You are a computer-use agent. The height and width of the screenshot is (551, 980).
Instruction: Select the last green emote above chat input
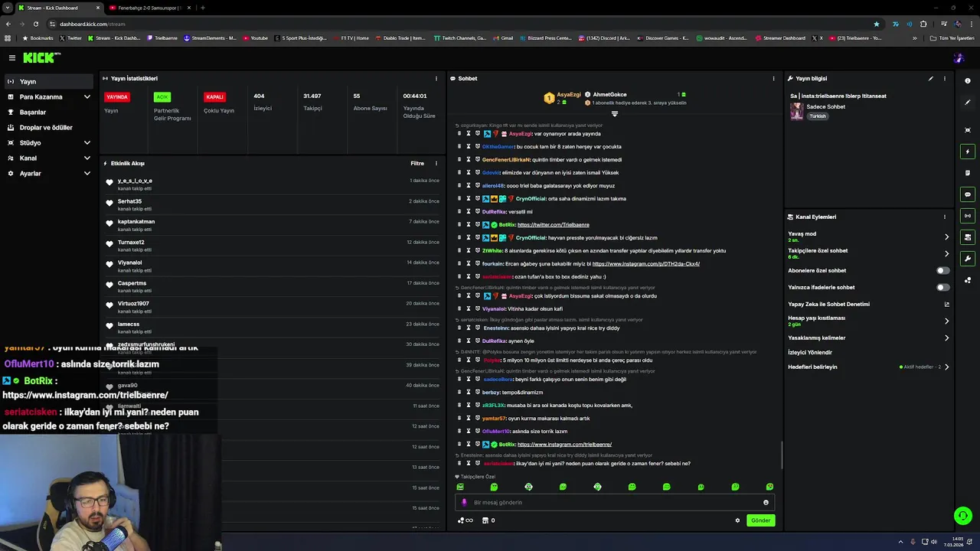pos(769,487)
